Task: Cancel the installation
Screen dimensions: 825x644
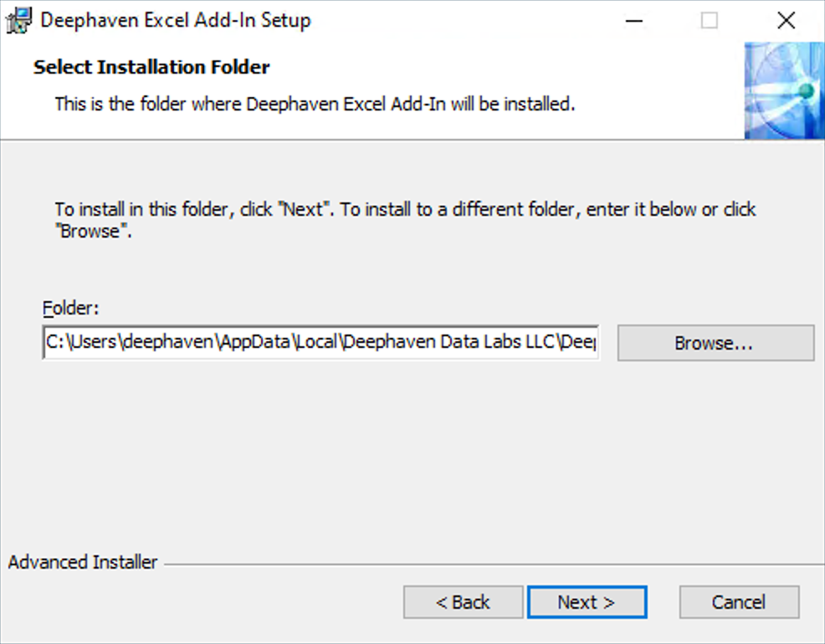Action: (739, 601)
